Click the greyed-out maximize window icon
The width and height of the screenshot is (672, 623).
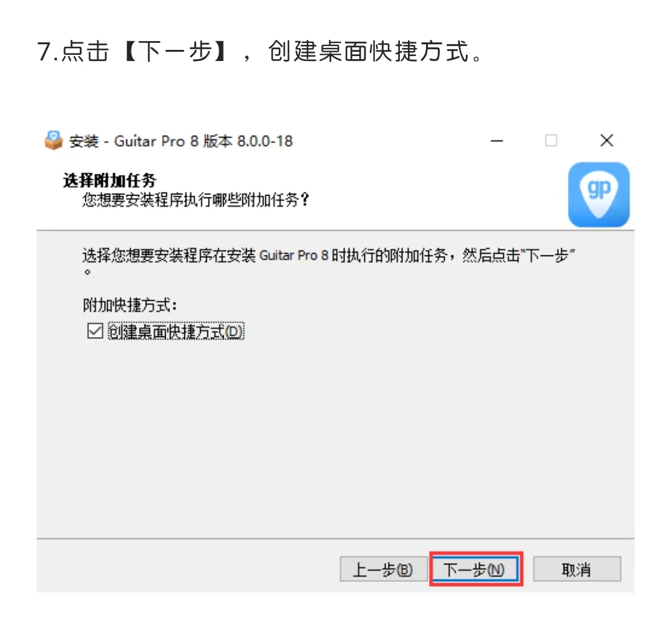click(x=551, y=140)
